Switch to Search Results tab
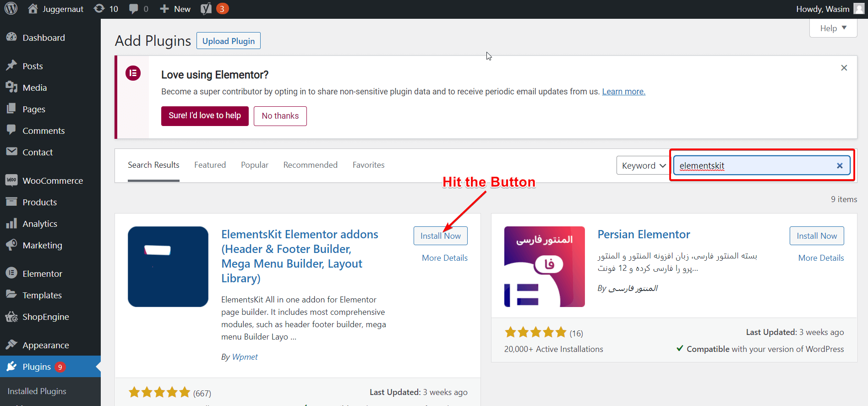The image size is (868, 406). pos(153,165)
